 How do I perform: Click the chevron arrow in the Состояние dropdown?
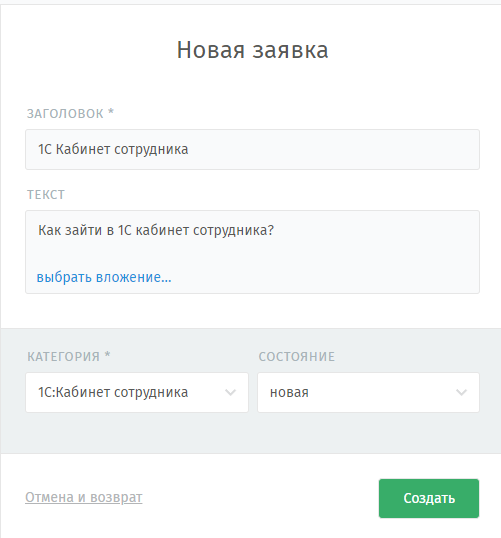pos(461,393)
